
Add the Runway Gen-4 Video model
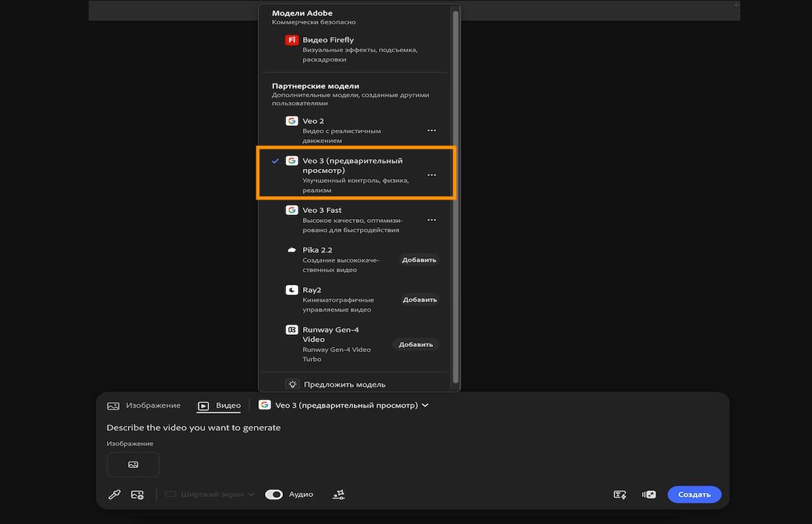point(415,344)
